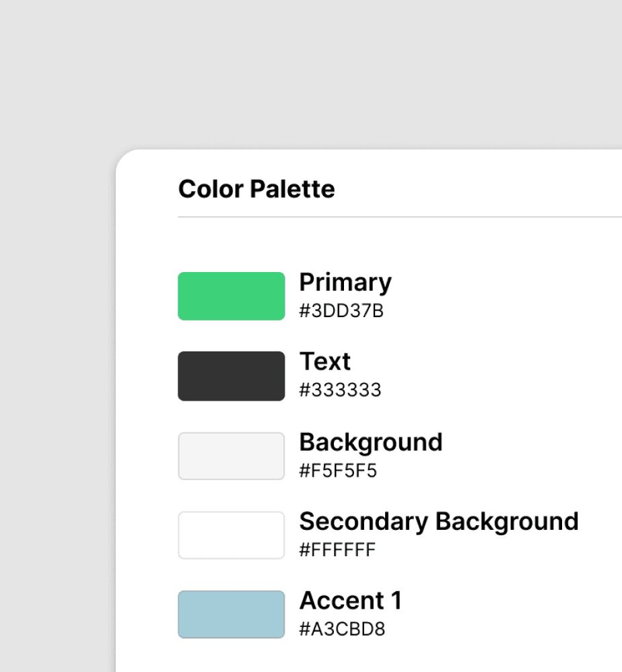The width and height of the screenshot is (622, 672).
Task: Click the Background color name label
Action: click(x=370, y=442)
